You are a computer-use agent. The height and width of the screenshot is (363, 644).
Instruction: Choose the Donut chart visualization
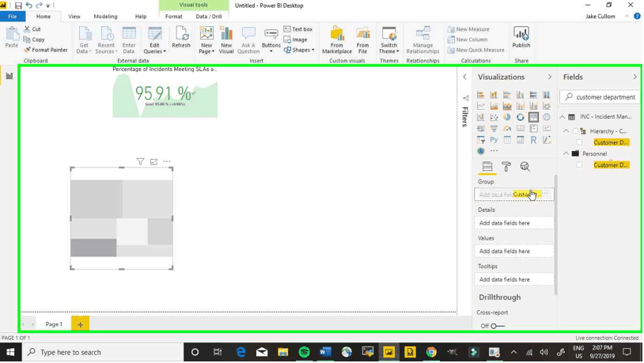[520, 117]
